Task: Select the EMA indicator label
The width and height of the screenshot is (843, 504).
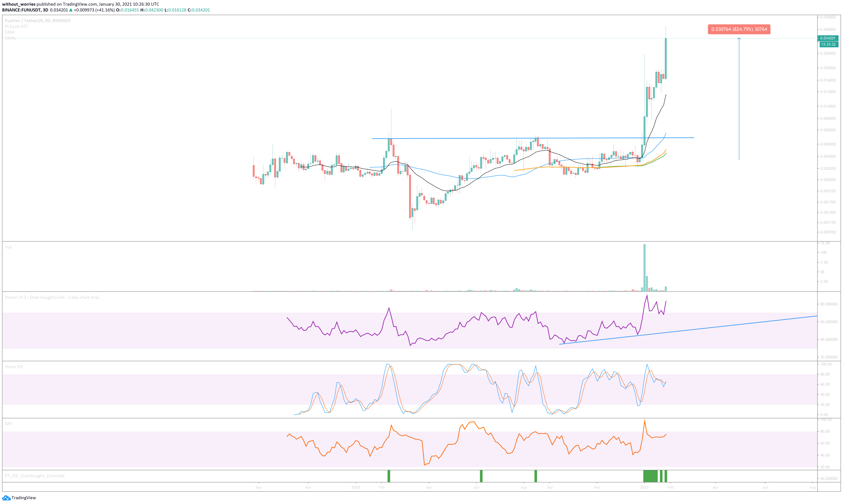Action: pos(9,32)
